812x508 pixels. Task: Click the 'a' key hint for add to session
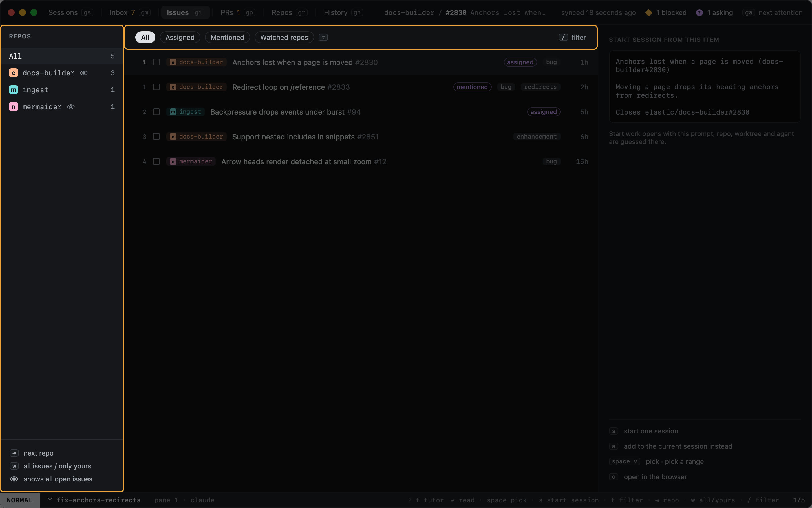click(x=613, y=446)
